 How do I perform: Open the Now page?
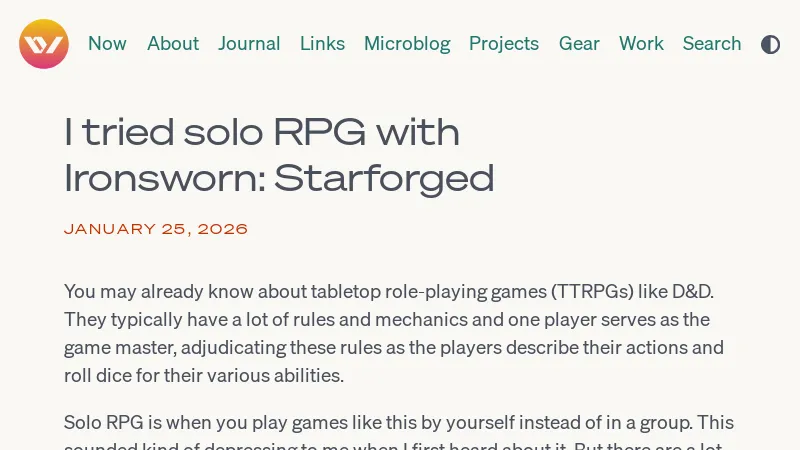point(107,44)
